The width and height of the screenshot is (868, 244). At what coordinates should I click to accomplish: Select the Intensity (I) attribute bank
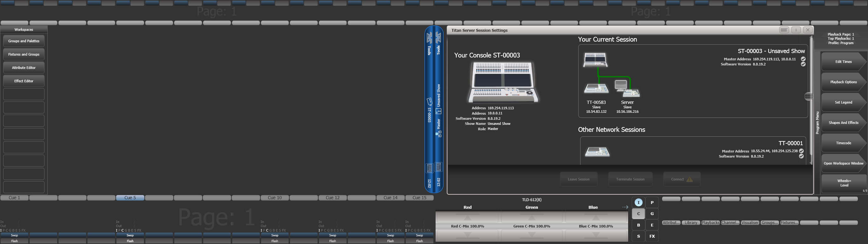[638, 203]
